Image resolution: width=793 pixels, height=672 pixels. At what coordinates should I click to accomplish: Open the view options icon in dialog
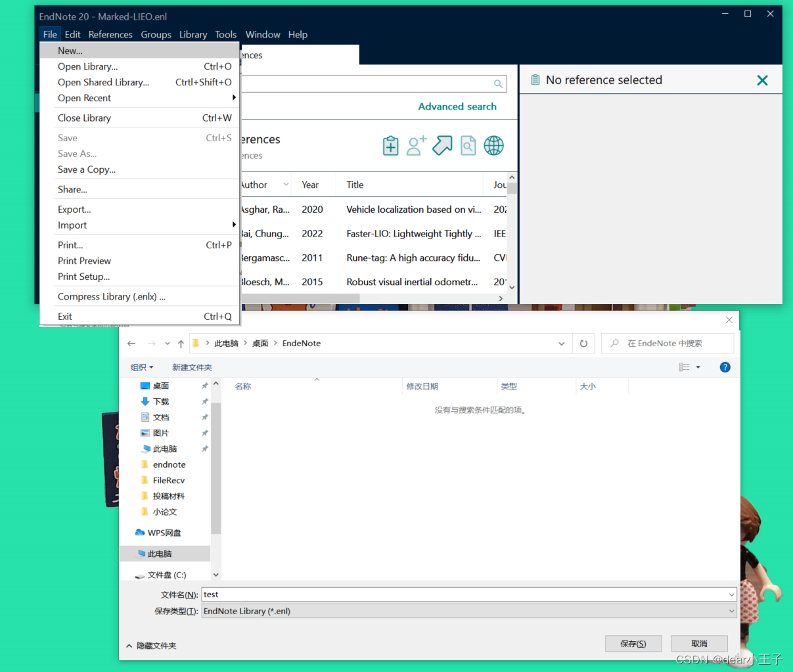684,367
